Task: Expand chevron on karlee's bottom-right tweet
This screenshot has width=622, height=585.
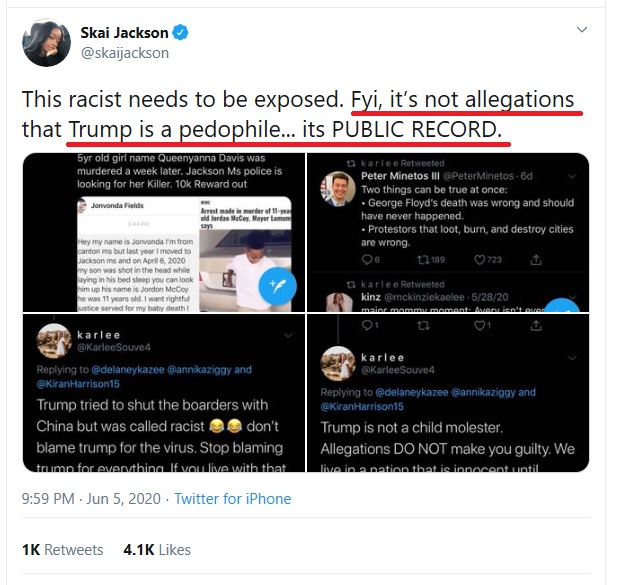Action: pyautogui.click(x=572, y=358)
